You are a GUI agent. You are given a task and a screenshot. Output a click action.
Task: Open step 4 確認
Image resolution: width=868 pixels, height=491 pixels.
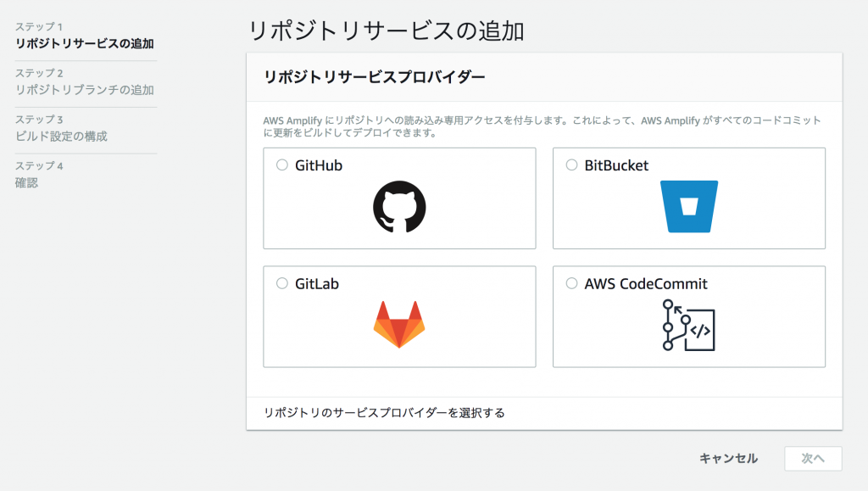click(x=26, y=182)
